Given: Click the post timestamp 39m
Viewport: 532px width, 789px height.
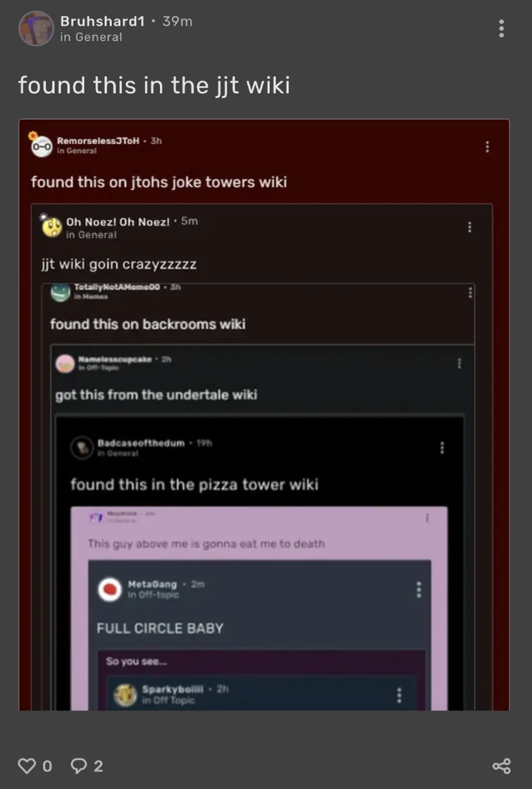Looking at the screenshot, I should (177, 21).
